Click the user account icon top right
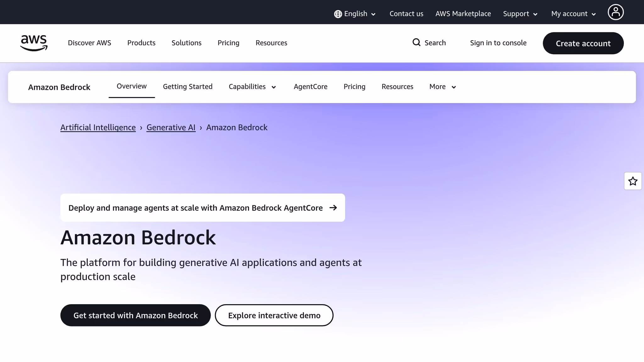This screenshot has height=362, width=644. [x=615, y=12]
